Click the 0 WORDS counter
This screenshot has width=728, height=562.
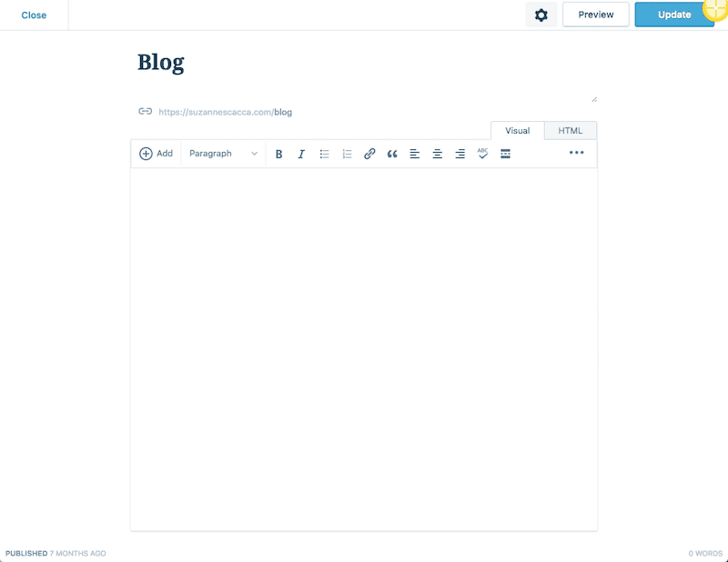(705, 553)
